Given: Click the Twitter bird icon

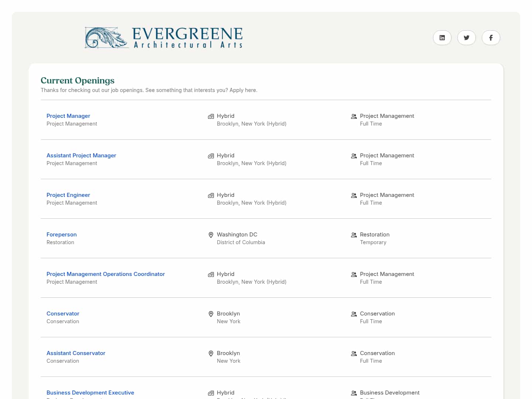Looking at the screenshot, I should [x=466, y=38].
